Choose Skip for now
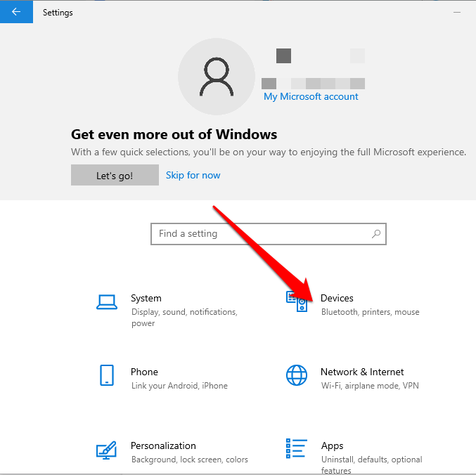The image size is (476, 475). point(193,175)
